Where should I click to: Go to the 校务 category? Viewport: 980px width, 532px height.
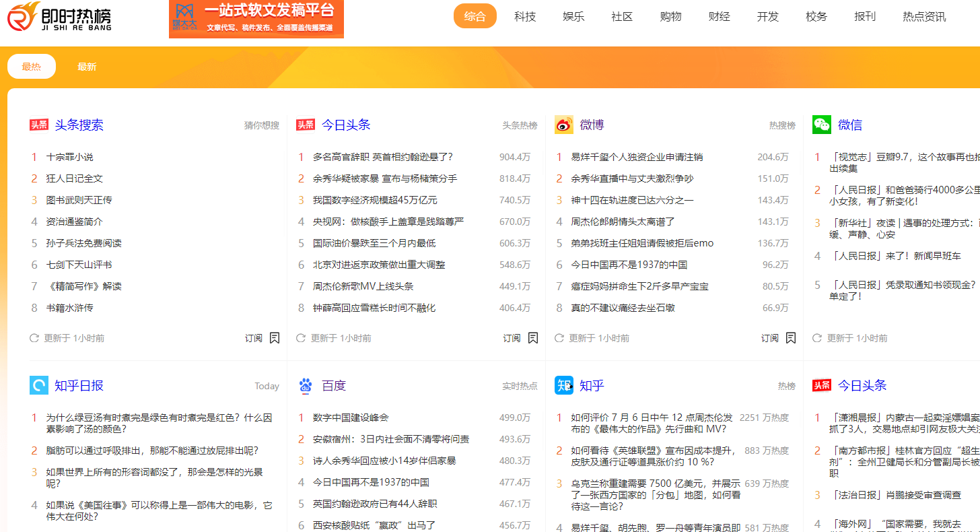816,17
